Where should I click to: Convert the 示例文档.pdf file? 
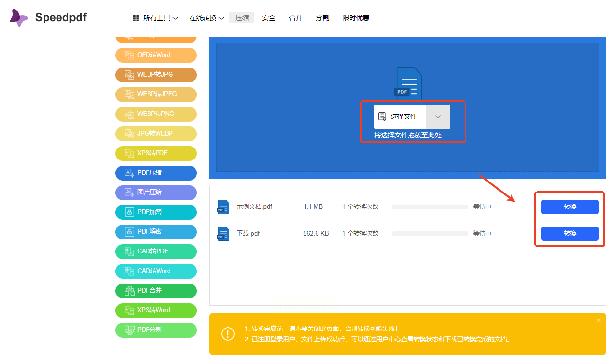click(570, 207)
